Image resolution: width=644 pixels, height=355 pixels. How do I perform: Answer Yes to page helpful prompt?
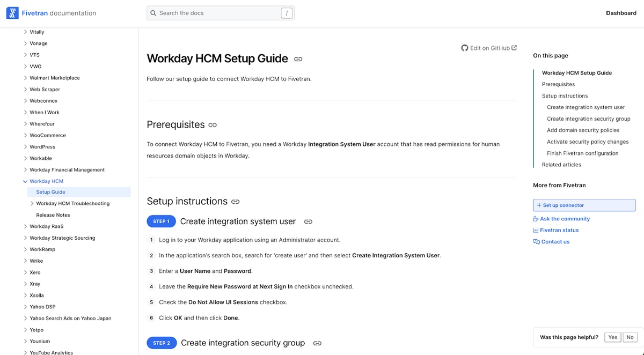pos(613,337)
